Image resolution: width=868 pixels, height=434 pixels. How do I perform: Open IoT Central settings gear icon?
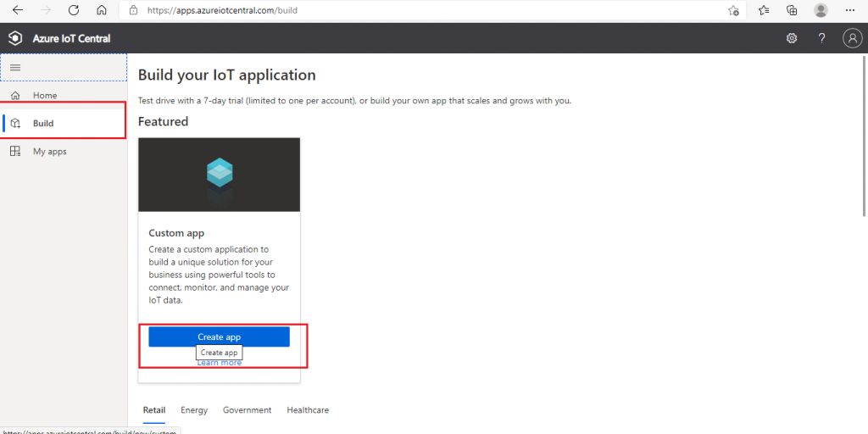tap(793, 38)
